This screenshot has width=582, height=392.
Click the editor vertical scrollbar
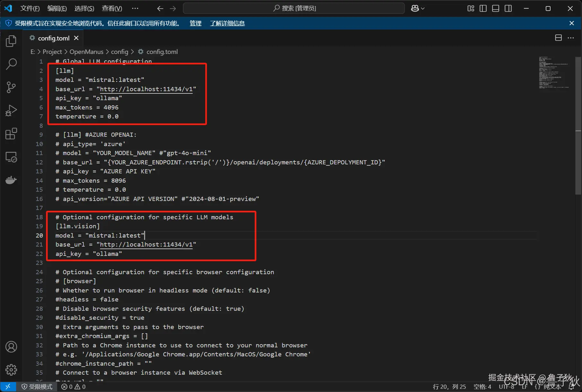click(578, 125)
